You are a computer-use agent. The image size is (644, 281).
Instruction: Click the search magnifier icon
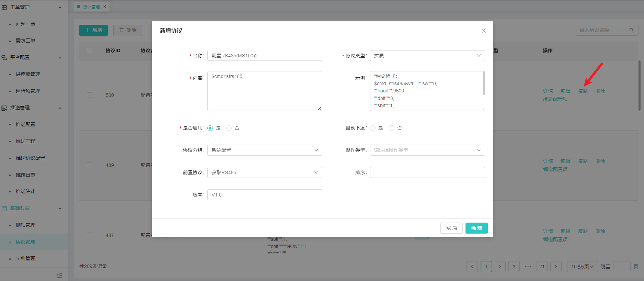(x=631, y=30)
